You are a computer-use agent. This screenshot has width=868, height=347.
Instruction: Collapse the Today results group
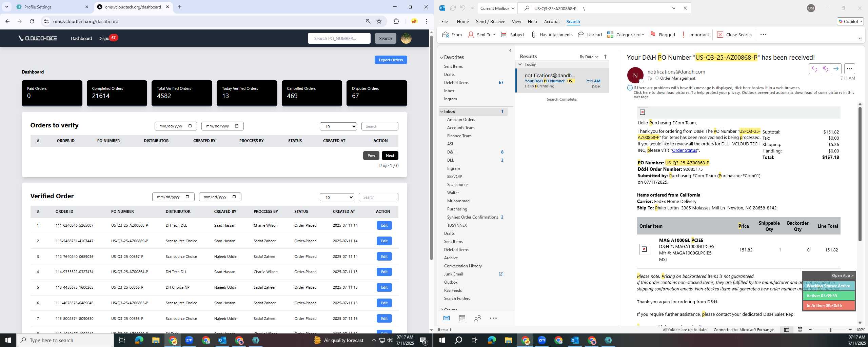click(520, 64)
